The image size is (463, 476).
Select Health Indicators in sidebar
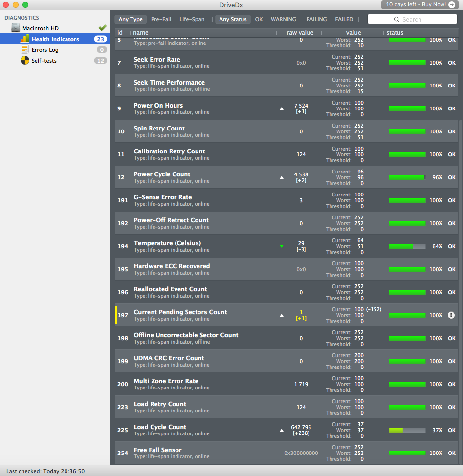(x=55, y=39)
